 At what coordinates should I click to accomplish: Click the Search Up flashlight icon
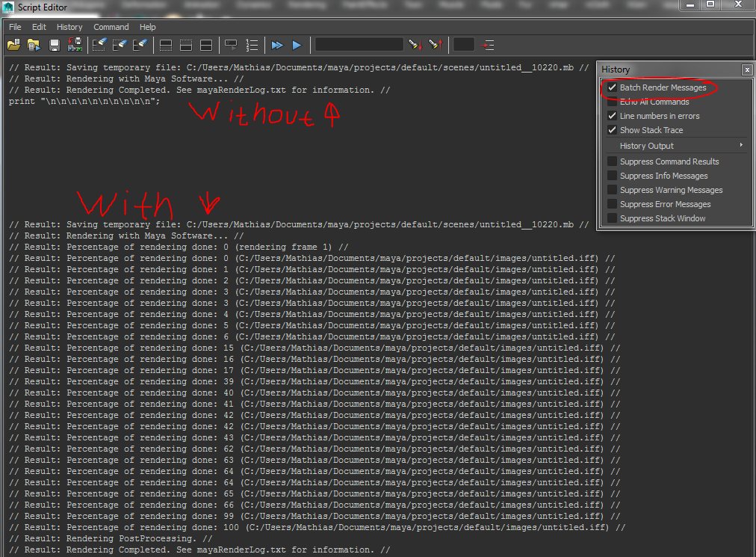436,45
